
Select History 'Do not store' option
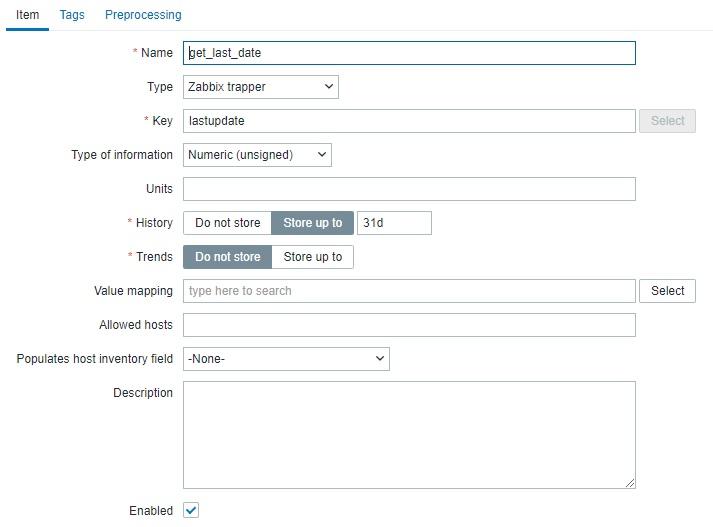coord(227,223)
